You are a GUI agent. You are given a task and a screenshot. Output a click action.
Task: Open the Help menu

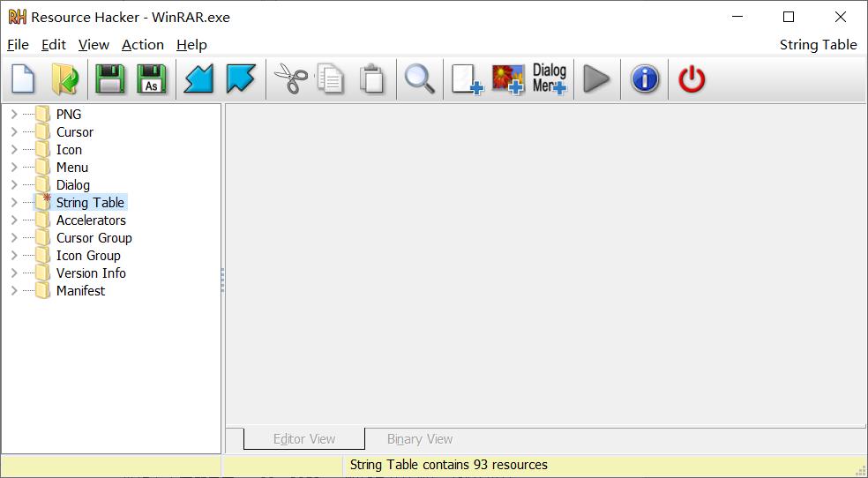[x=191, y=45]
